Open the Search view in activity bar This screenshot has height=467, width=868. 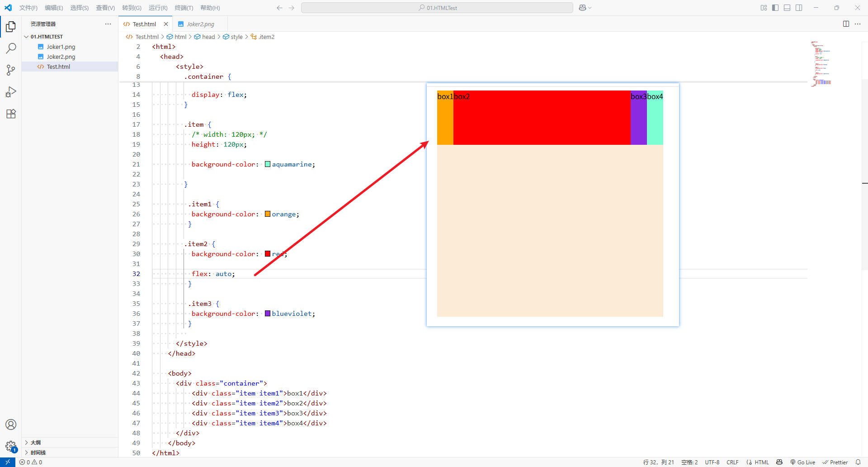coord(11,48)
